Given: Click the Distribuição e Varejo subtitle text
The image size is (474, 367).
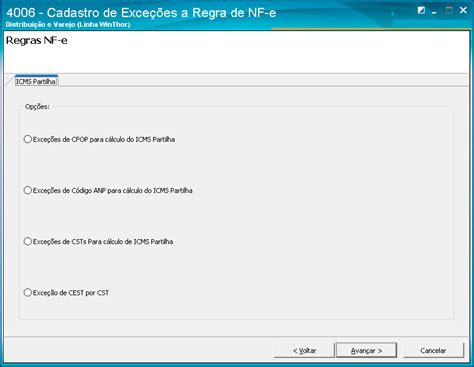Looking at the screenshot, I should (68, 25).
